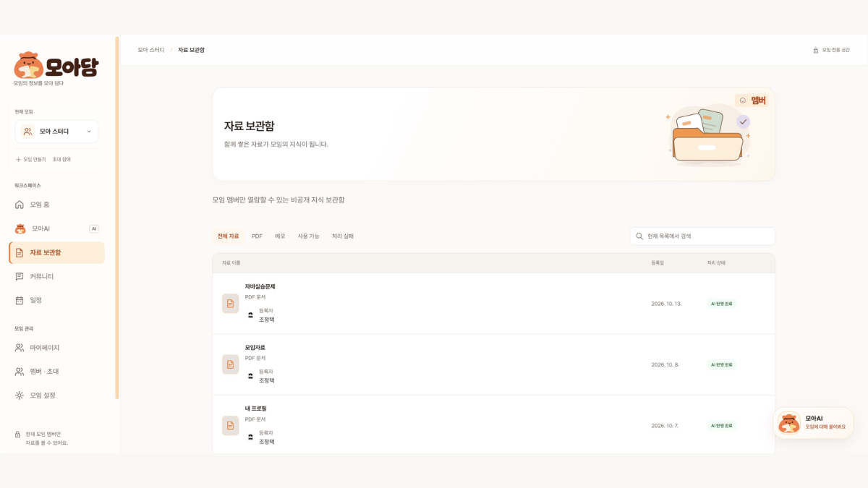Click the 자바실습문제 file name
This screenshot has width=868, height=488.
(x=260, y=287)
